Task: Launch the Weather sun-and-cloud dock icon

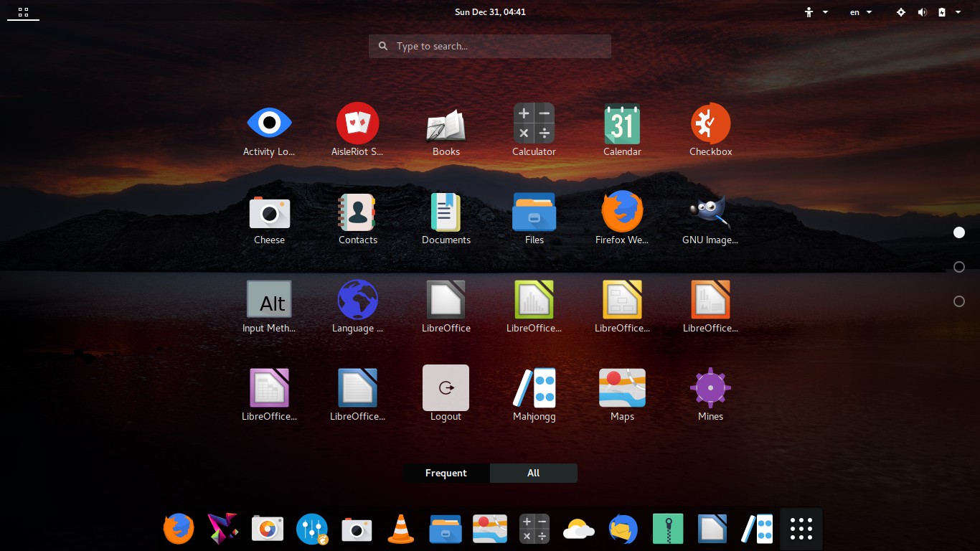Action: pyautogui.click(x=579, y=530)
